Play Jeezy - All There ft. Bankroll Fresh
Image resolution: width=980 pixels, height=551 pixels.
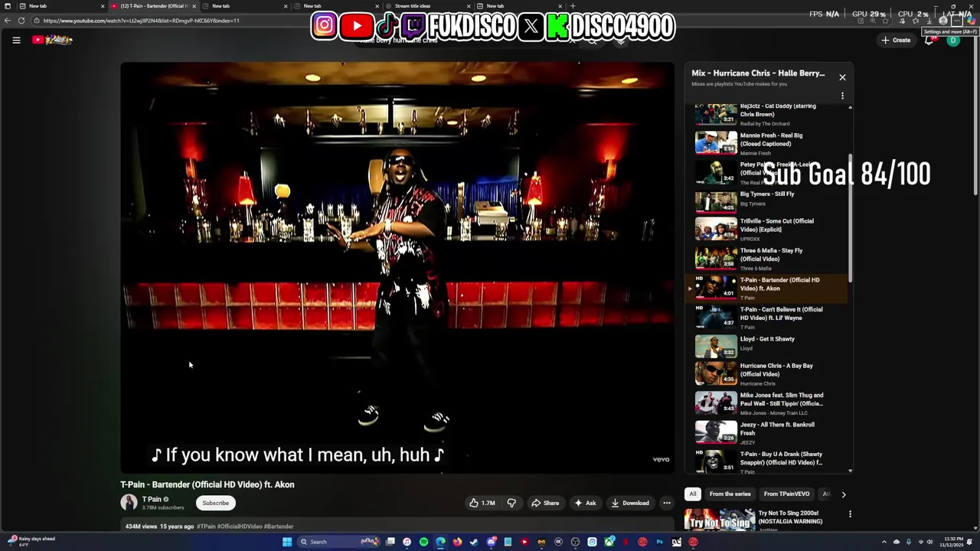coord(766,432)
